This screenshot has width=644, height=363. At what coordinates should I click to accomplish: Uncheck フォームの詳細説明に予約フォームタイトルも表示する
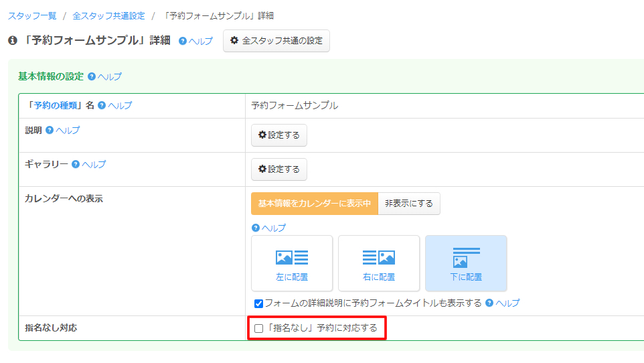[259, 303]
